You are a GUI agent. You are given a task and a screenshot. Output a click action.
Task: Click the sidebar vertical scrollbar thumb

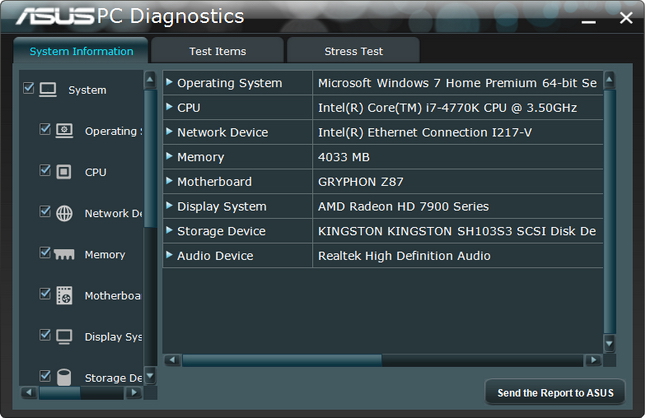click(x=151, y=158)
